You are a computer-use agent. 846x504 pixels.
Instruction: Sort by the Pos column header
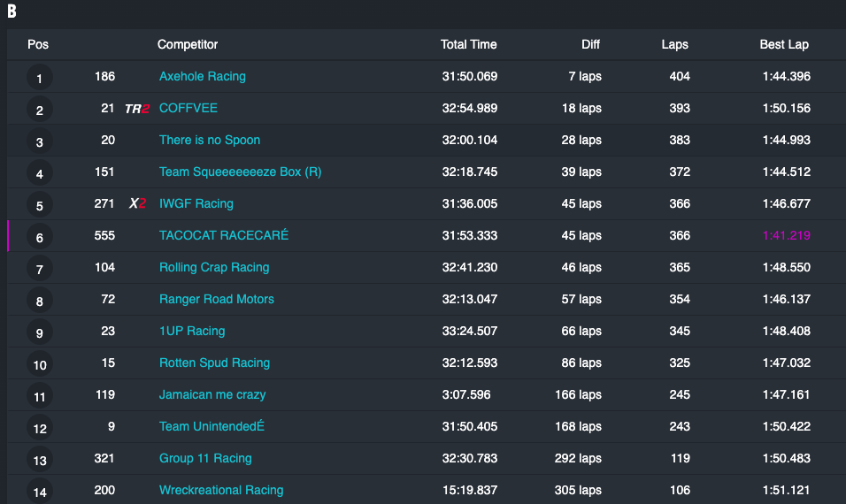click(x=38, y=45)
